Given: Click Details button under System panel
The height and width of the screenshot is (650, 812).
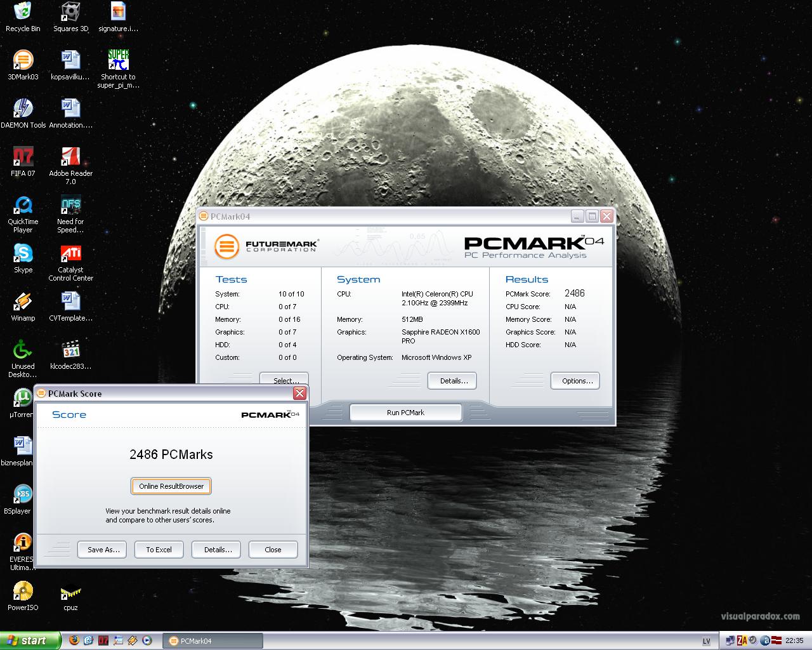Looking at the screenshot, I should (452, 381).
